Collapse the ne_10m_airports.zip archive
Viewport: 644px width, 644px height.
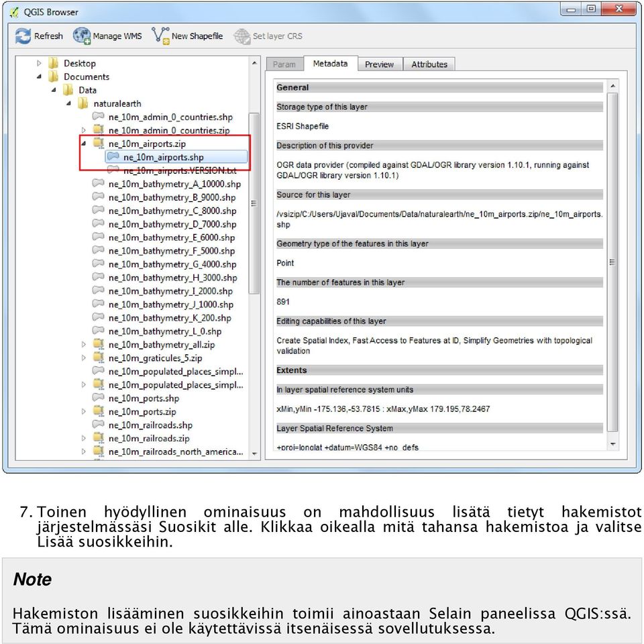click(x=84, y=144)
